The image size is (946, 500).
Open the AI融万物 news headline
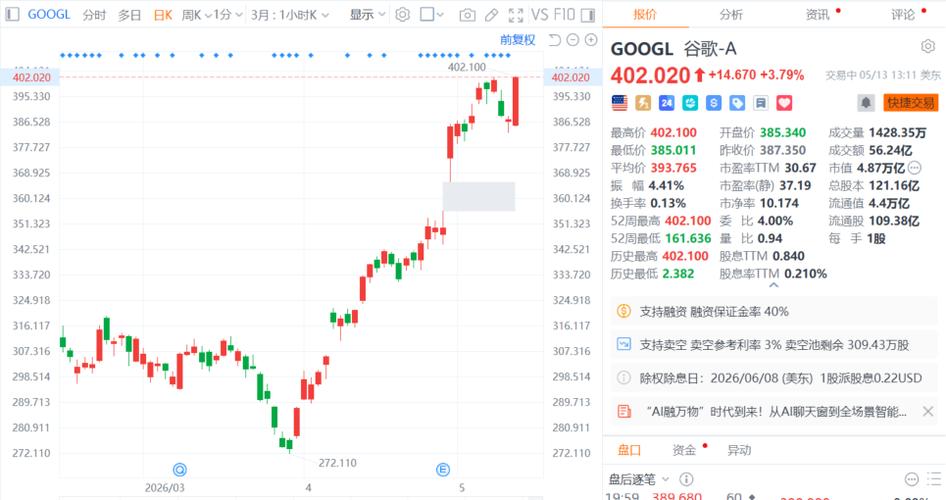[x=776, y=412]
